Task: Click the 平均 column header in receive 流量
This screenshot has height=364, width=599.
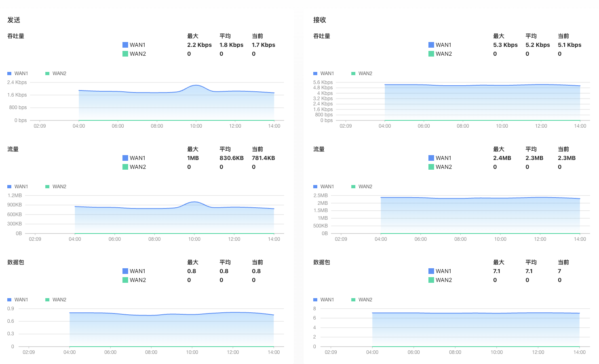Action: pyautogui.click(x=531, y=149)
